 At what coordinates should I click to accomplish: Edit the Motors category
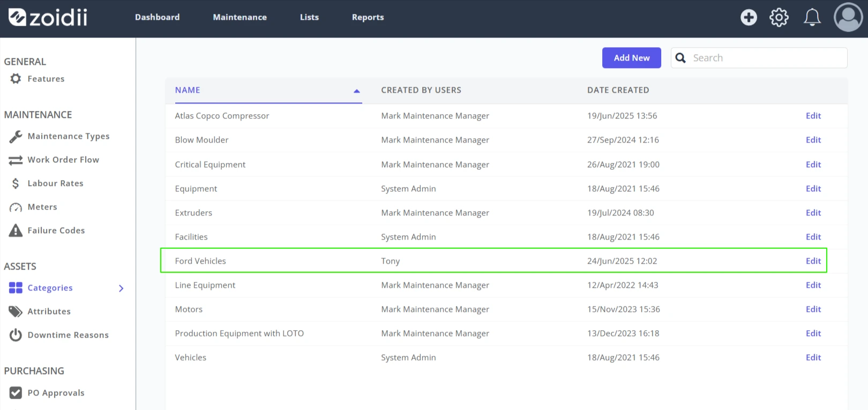point(813,309)
